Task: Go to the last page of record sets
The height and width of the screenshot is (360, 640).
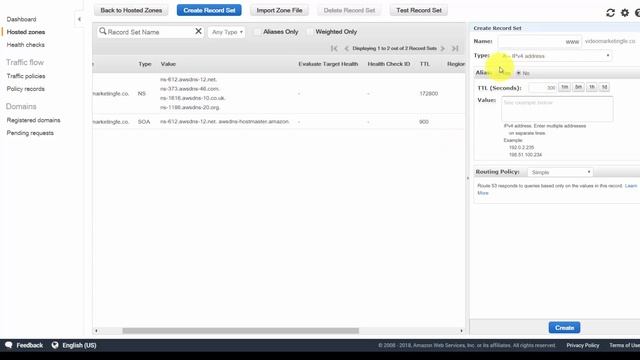Action: [455, 48]
